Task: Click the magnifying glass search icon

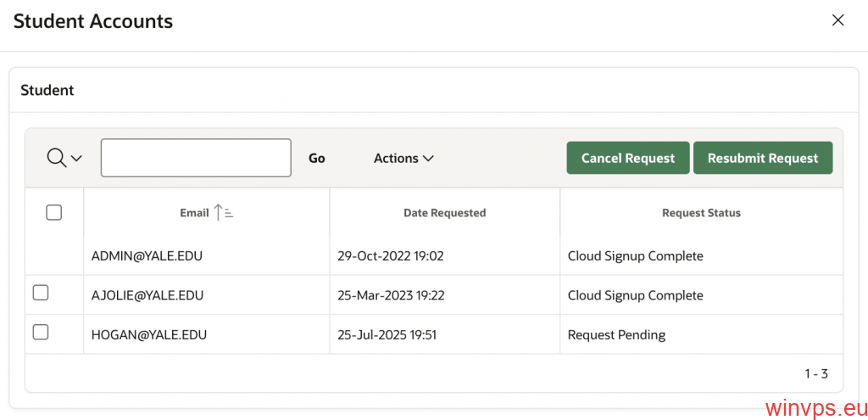Action: pos(57,158)
